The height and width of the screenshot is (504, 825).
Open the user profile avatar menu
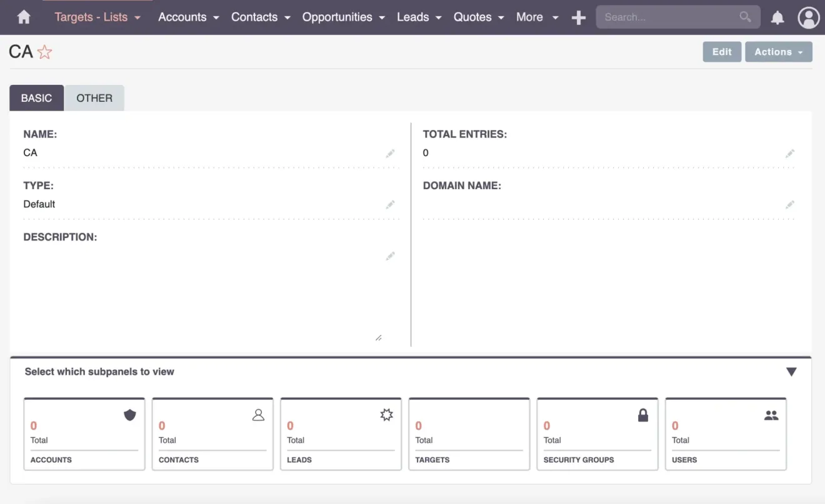808,17
